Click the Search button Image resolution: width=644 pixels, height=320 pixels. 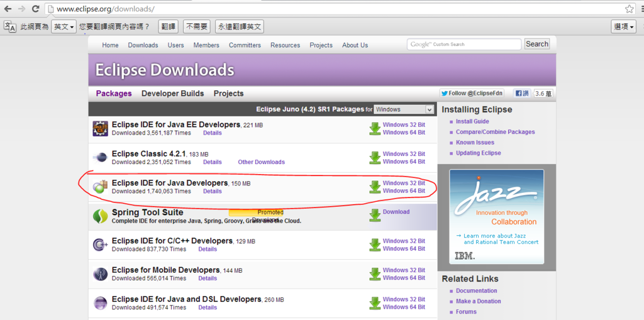[537, 44]
